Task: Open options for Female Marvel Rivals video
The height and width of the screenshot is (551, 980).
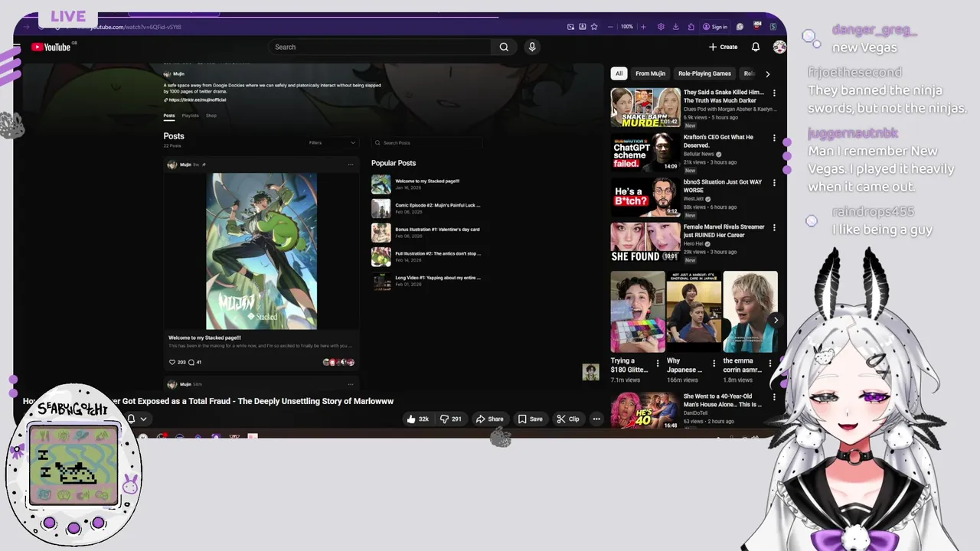Action: (774, 228)
